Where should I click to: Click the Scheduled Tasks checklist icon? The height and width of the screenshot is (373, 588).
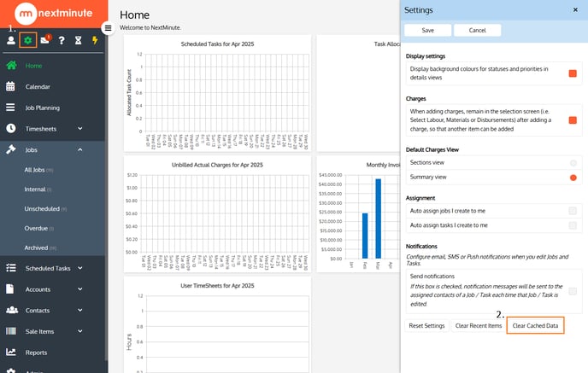(11, 268)
